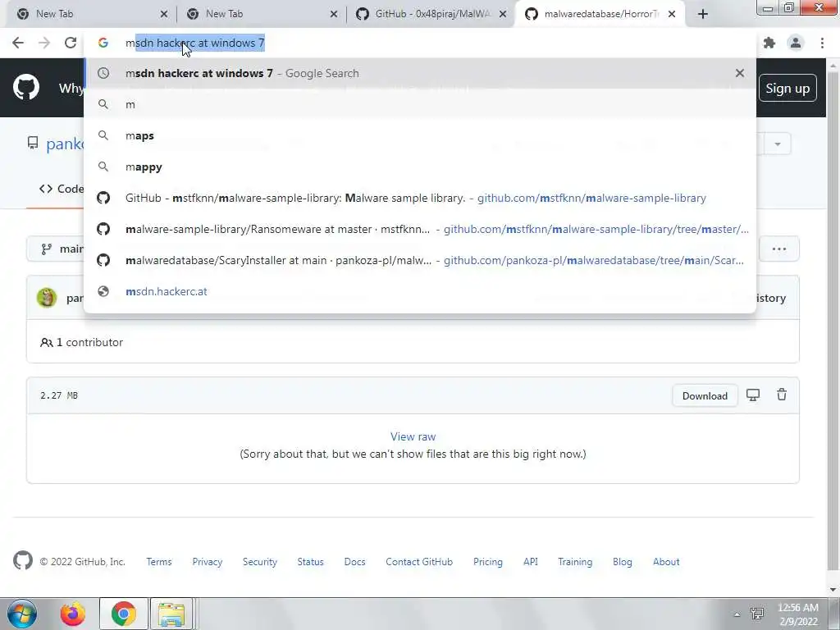
Task: Open with GitHub Desktop monitor icon
Action: [x=753, y=395]
